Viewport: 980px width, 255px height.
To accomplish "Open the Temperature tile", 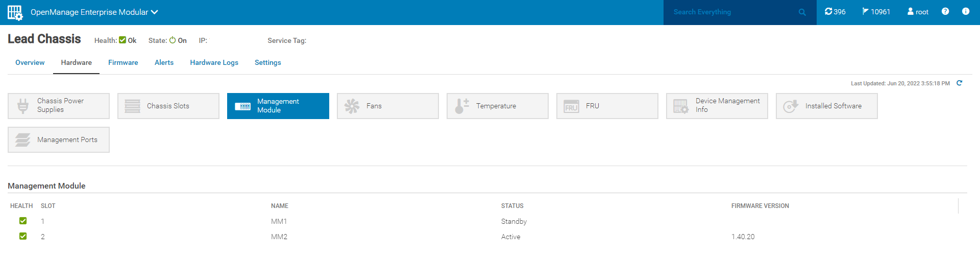I will (498, 106).
